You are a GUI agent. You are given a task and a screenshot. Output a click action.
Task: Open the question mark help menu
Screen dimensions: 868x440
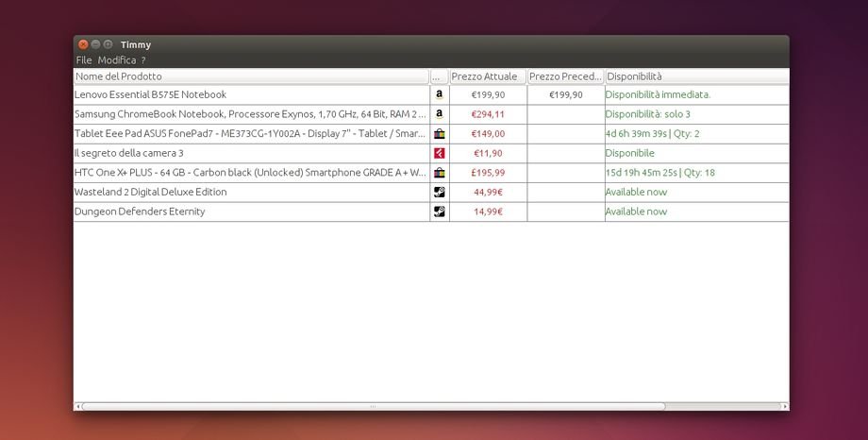[x=143, y=60]
